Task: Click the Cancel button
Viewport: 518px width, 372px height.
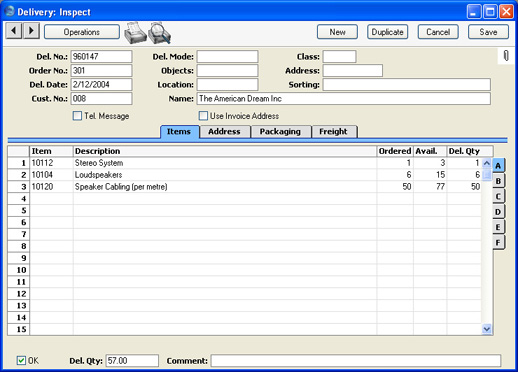Action: point(438,32)
